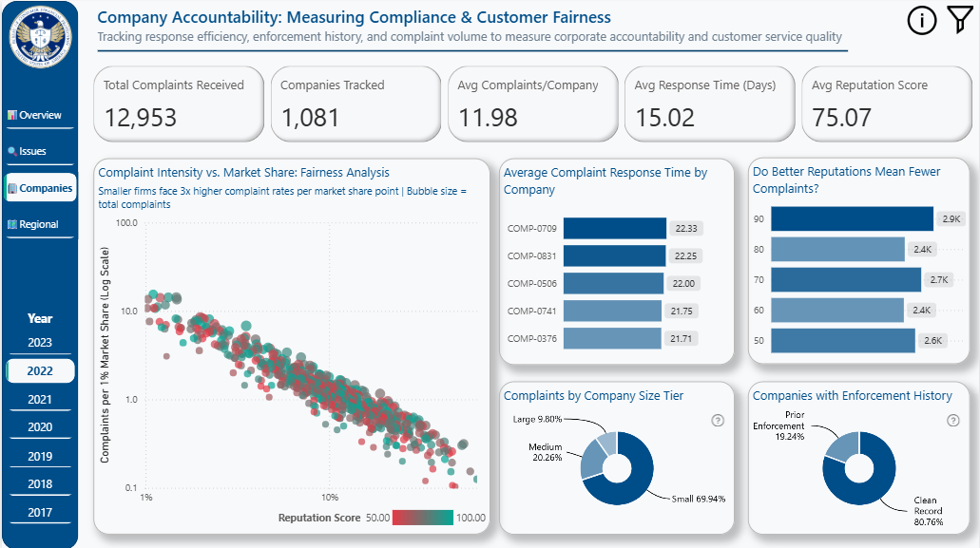This screenshot has width=980, height=548.
Task: Click the Issues magnifier icon
Action: (12, 151)
